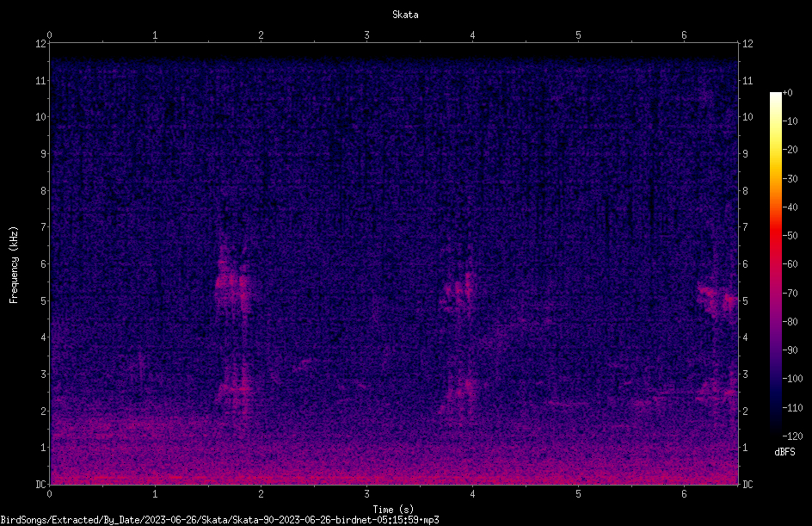Screen dimensions: 812x526
Task: Click the Skata-90 mp3 file path text
Action: pyautogui.click(x=219, y=520)
